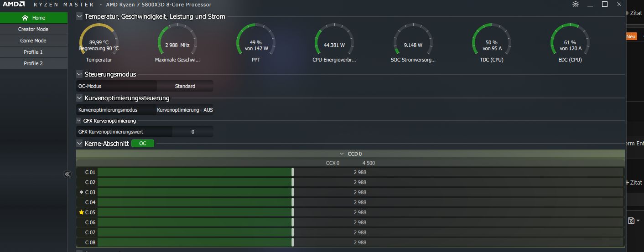Collapse the Kerne-Abschnitt section
The width and height of the screenshot is (644, 252).
coord(80,144)
